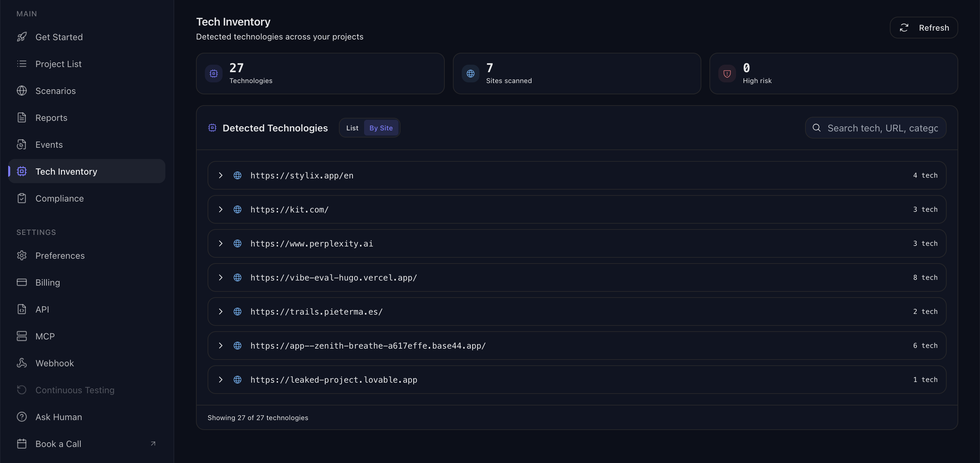This screenshot has height=463, width=980.
Task: Expand the leaked-project.lovable.app row
Action: [x=220, y=380]
